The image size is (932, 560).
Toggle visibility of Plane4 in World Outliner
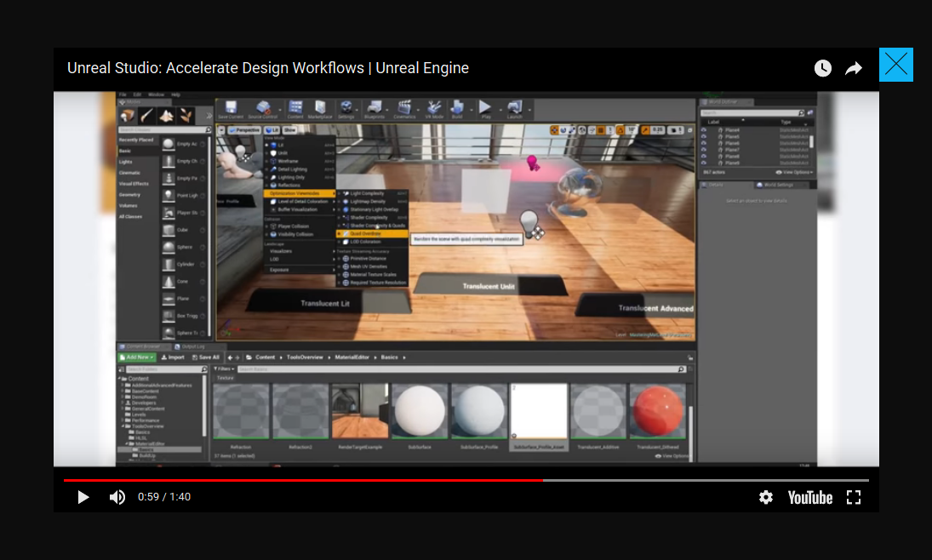coord(704,130)
